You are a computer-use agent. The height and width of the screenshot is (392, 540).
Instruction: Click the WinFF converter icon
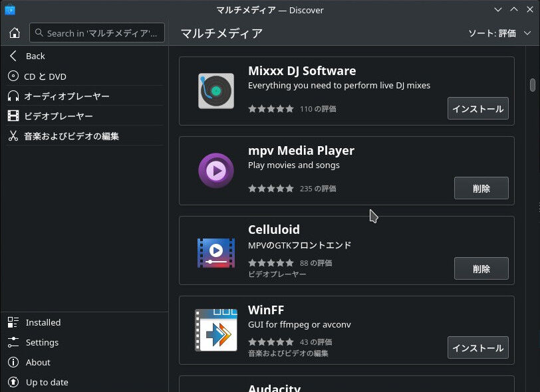click(215, 331)
